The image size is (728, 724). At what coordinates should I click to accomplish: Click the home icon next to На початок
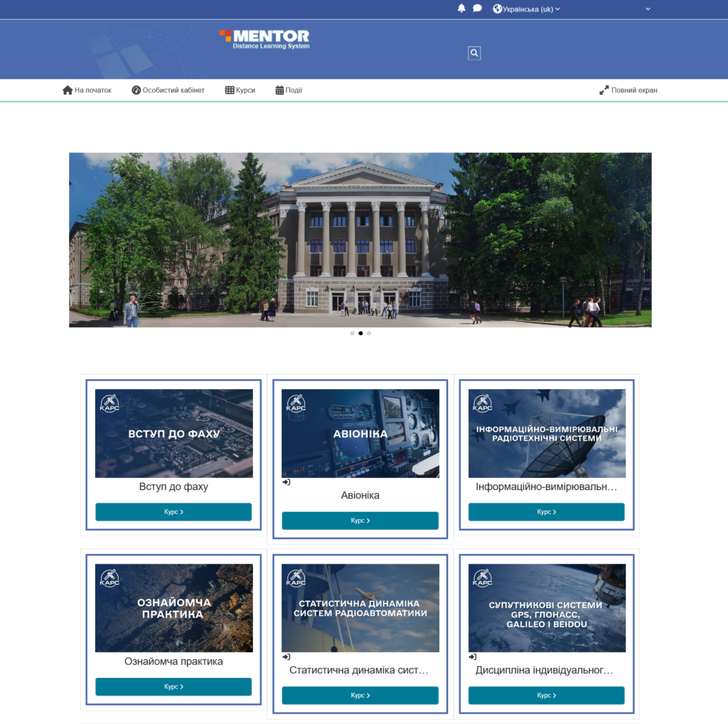pyautogui.click(x=68, y=90)
